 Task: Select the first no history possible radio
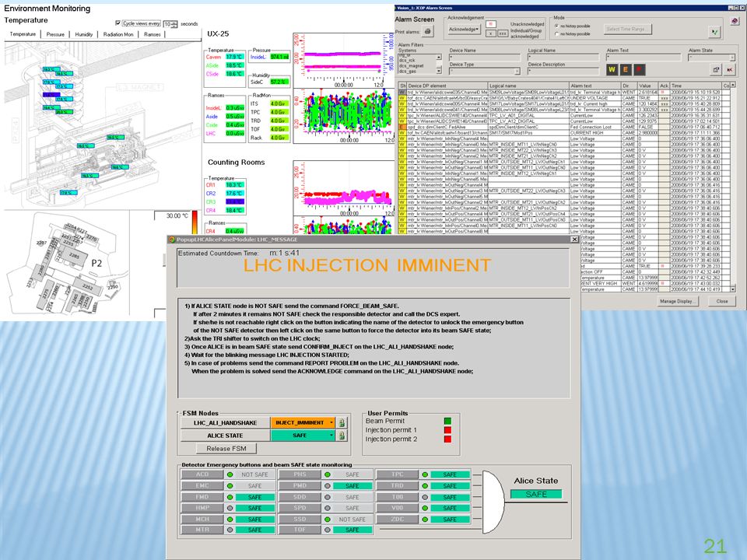pyautogui.click(x=556, y=26)
